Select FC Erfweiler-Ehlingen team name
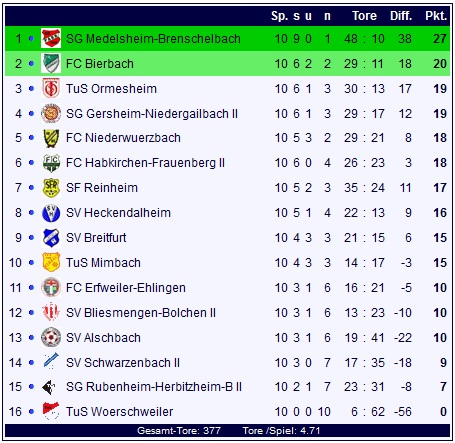 click(126, 288)
